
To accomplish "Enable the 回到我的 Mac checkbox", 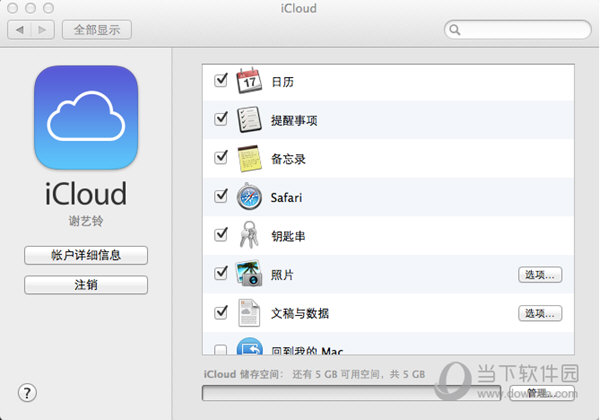I will coord(220,350).
